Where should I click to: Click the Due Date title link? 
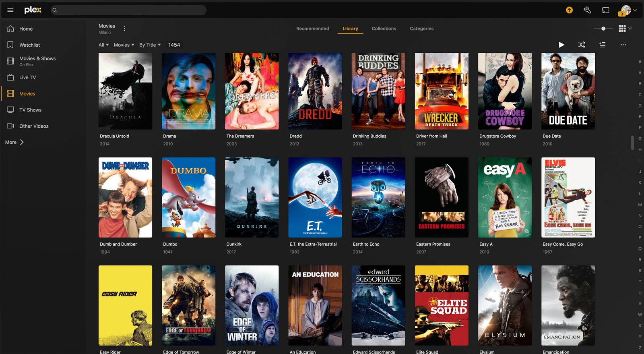(552, 136)
